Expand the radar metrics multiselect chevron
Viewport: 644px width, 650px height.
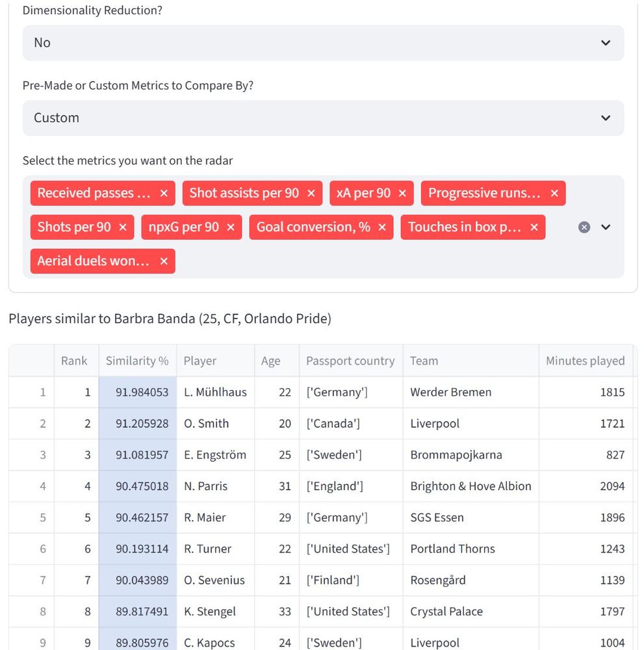606,227
